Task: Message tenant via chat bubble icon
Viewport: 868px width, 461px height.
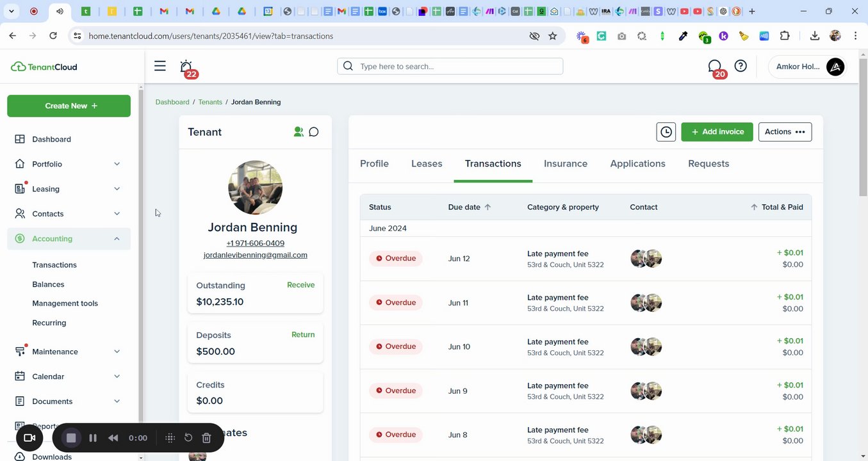Action: coord(314,132)
